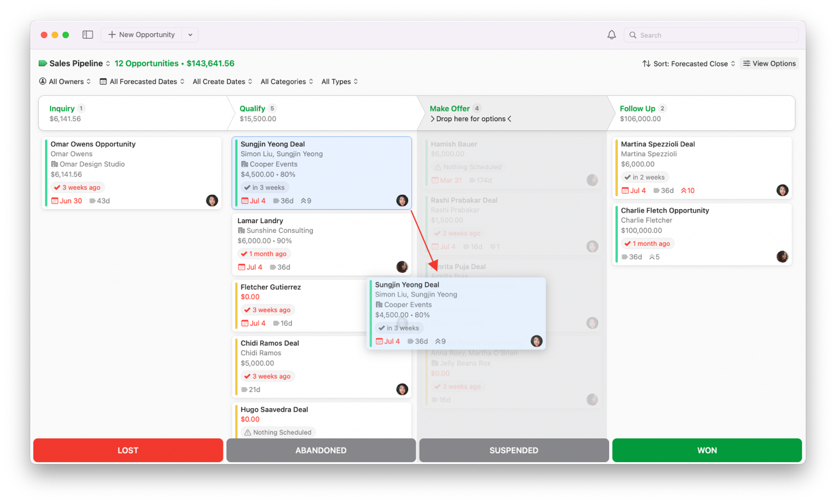836x504 pixels.
Task: Click tag icon on Chidi Ramos Deal card
Action: [x=245, y=390]
